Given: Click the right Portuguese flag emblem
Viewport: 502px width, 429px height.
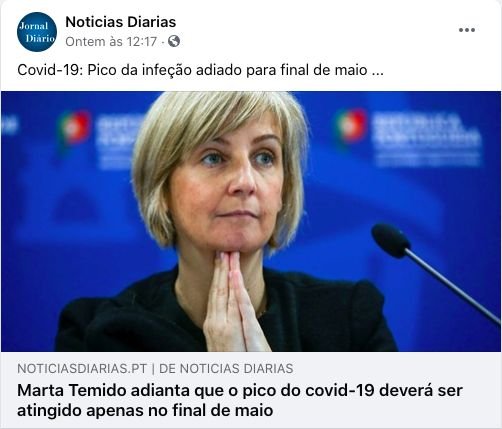Looking at the screenshot, I should (352, 126).
